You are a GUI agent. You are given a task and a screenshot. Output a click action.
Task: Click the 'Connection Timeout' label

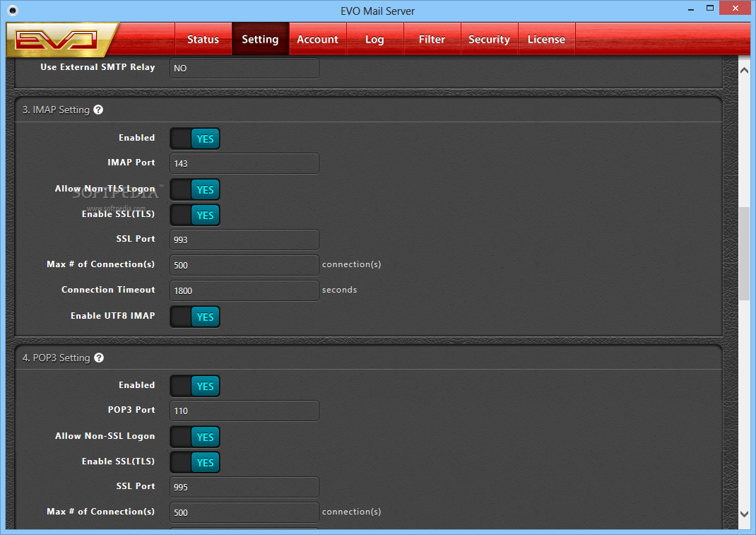tap(108, 290)
